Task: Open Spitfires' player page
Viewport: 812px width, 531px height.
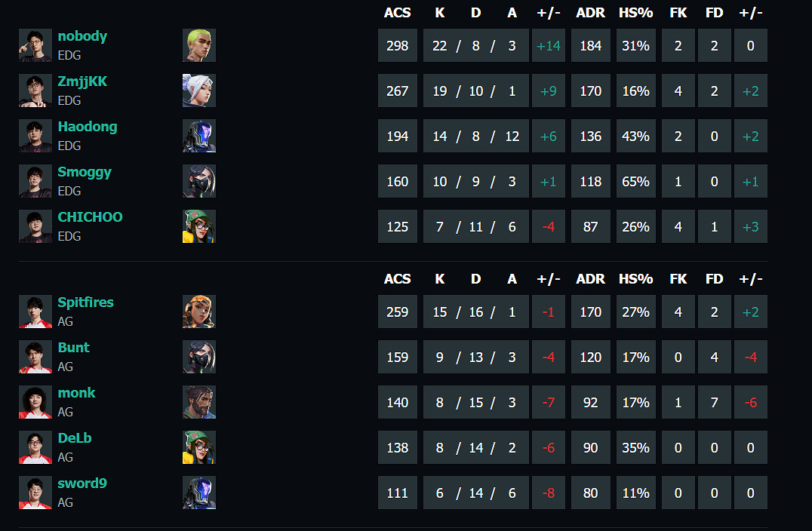Action: coord(85,302)
